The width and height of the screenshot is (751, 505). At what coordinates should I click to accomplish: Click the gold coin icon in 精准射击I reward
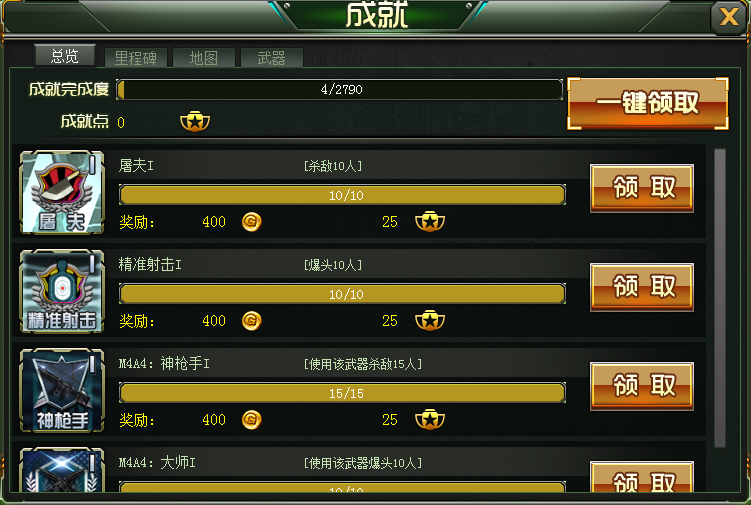click(x=251, y=321)
